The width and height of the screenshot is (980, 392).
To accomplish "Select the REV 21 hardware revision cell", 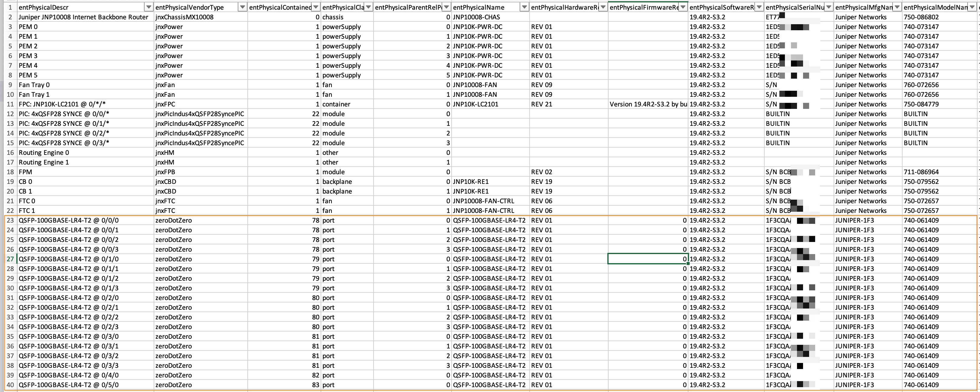I will pos(569,104).
